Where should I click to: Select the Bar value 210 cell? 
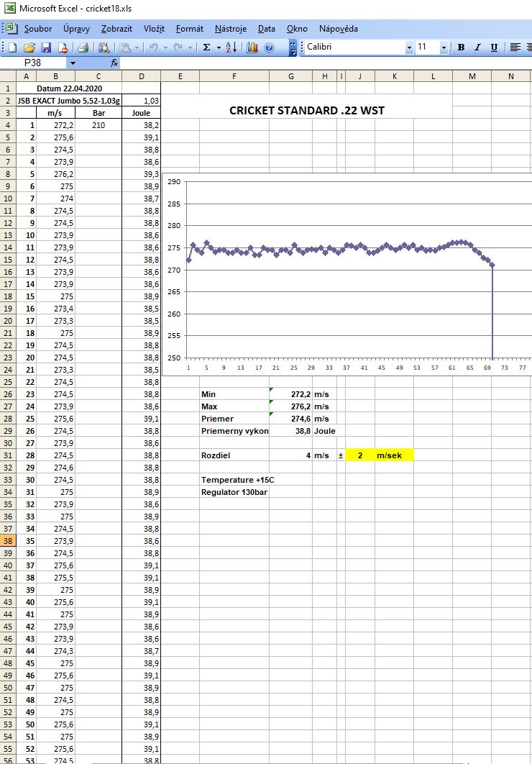pos(98,125)
